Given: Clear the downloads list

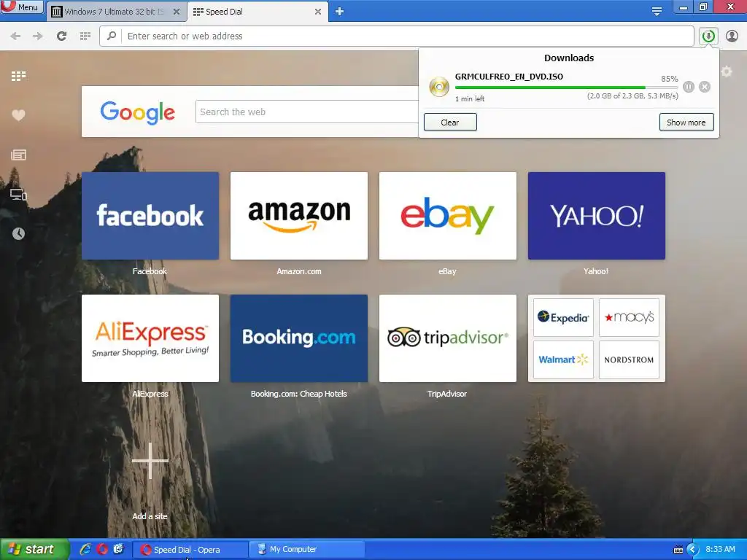Looking at the screenshot, I should 450,122.
